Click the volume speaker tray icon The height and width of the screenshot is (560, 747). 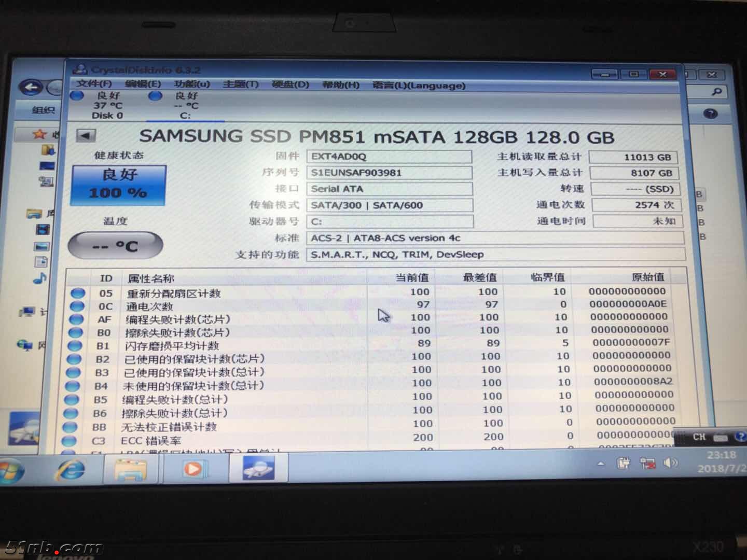tap(670, 463)
